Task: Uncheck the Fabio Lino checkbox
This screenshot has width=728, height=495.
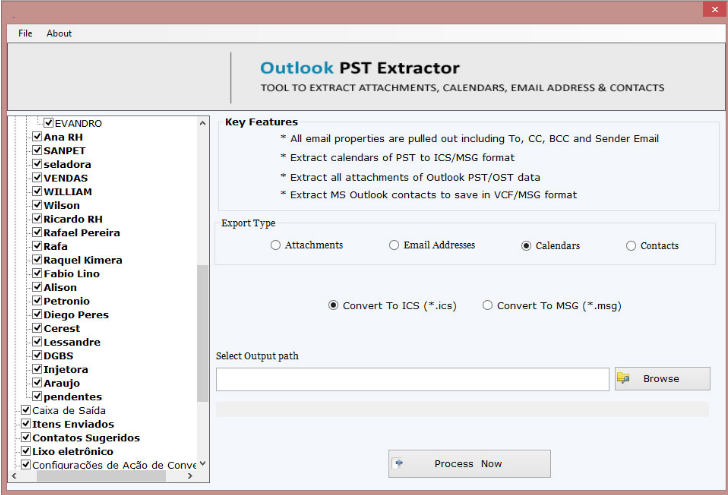Action: pyautogui.click(x=37, y=273)
